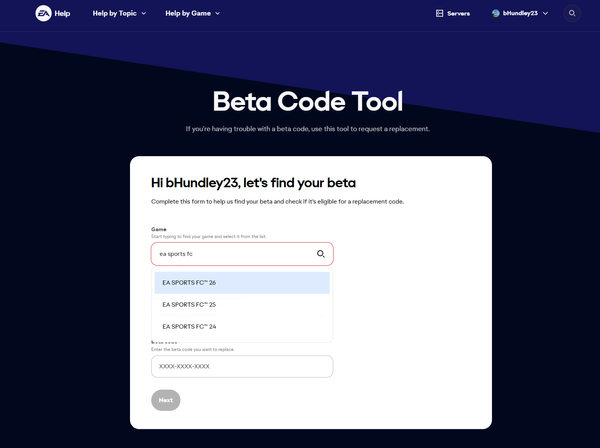This screenshot has height=448, width=600.
Task: Click the Servers status icon
Action: click(439, 13)
